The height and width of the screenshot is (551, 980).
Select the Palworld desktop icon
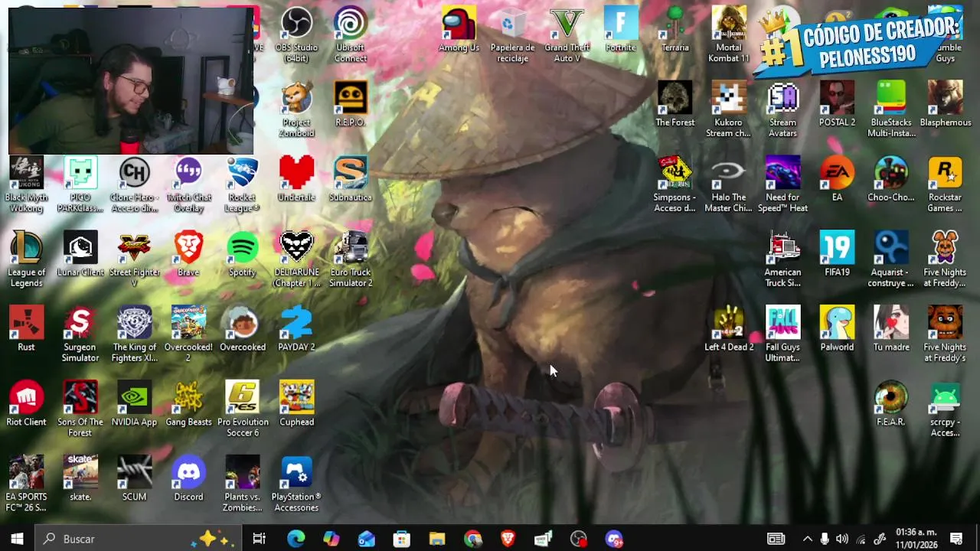coord(837,330)
